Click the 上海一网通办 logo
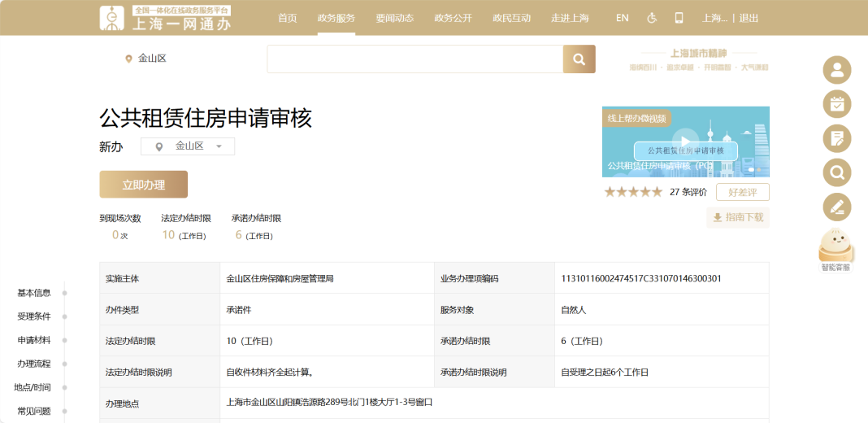The image size is (868, 423). 166,18
